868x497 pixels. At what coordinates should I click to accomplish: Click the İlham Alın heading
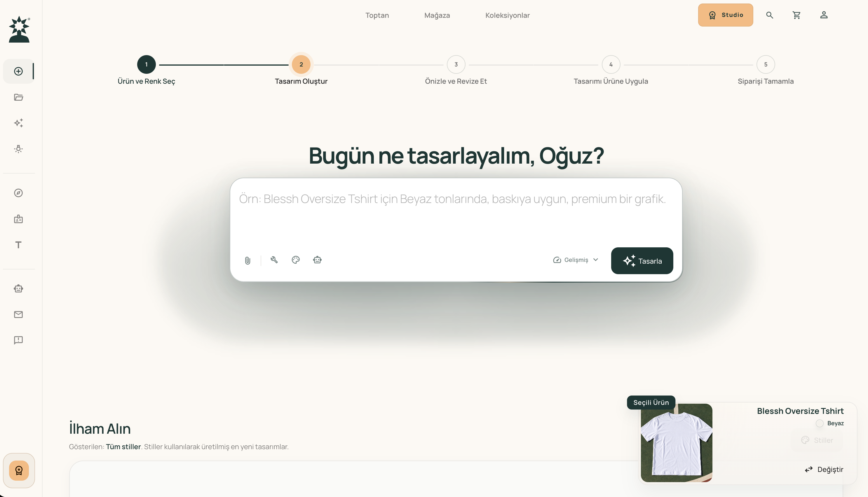[x=100, y=428]
